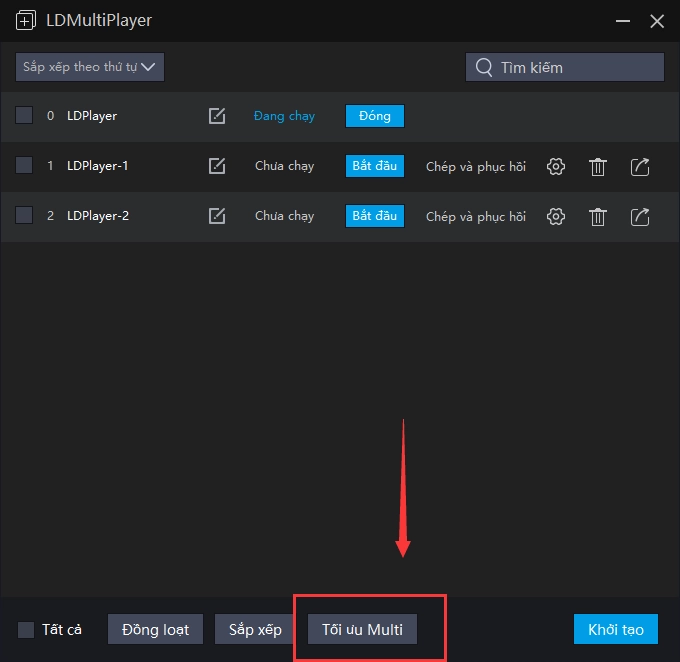
Task: Create desktop shortcut for LDPlayer-2
Action: click(x=640, y=216)
